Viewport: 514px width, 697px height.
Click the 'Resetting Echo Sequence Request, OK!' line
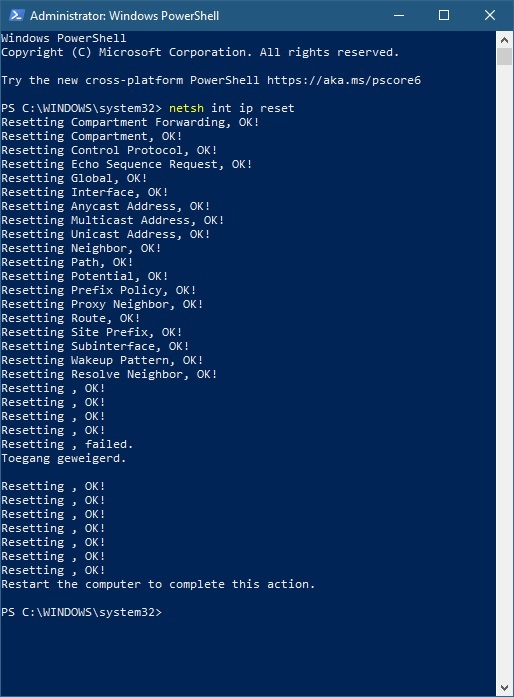(x=127, y=164)
